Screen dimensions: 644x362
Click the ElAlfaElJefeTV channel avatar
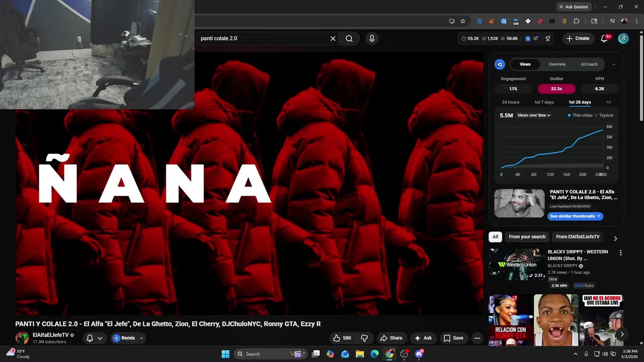point(22,338)
